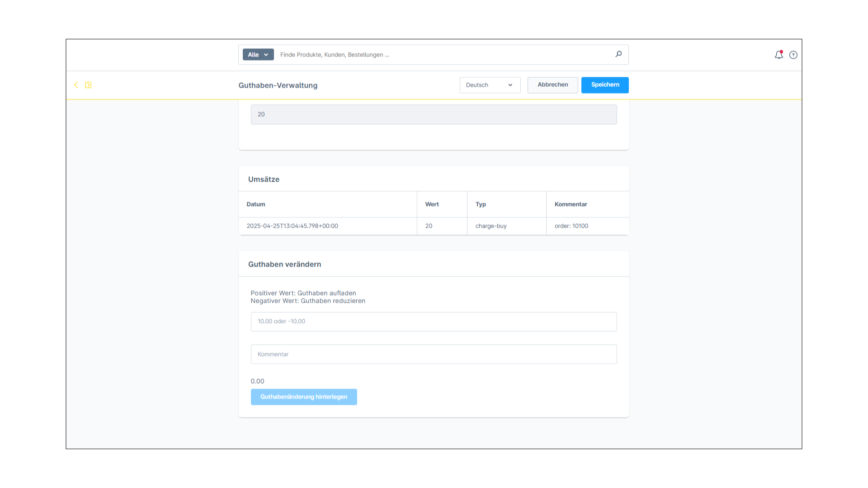Image resolution: width=868 pixels, height=488 pixels.
Task: Click the Umsätze card heading
Action: click(264, 179)
